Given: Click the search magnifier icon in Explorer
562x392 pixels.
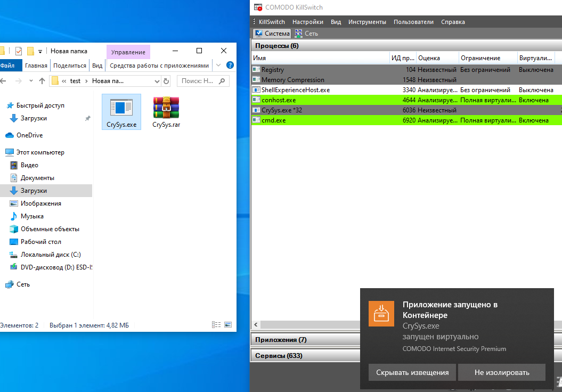Looking at the screenshot, I should 222,81.
